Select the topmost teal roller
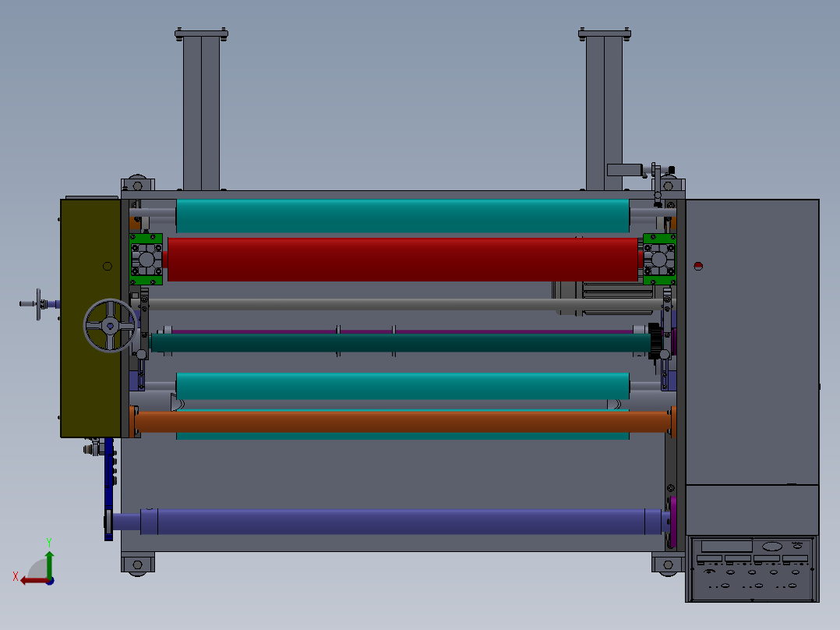Image resolution: width=840 pixels, height=630 pixels. (402, 215)
